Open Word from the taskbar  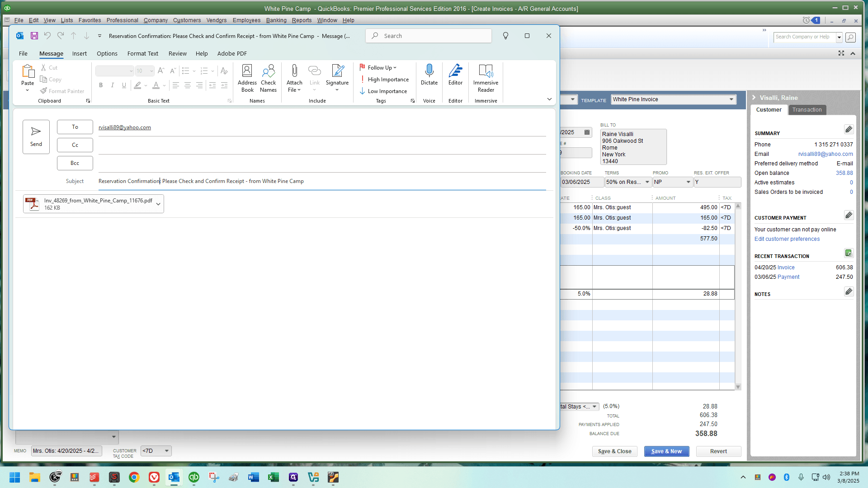(253, 477)
